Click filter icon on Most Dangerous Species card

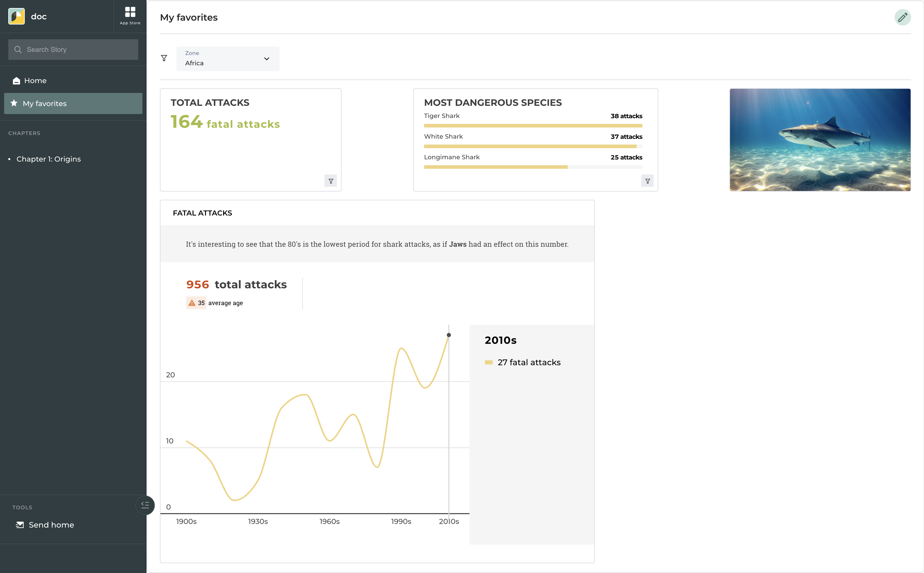tap(647, 181)
